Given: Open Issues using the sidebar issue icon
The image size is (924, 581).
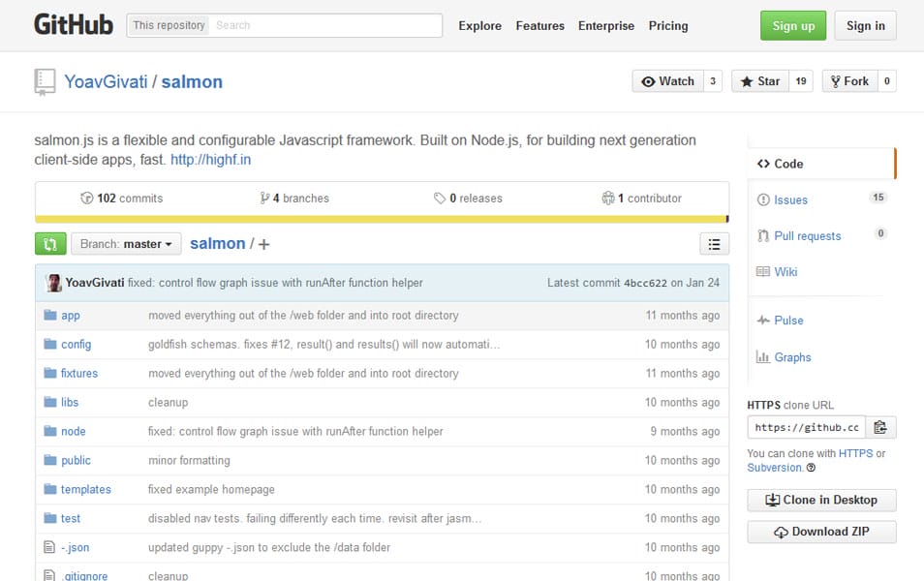Looking at the screenshot, I should (764, 199).
